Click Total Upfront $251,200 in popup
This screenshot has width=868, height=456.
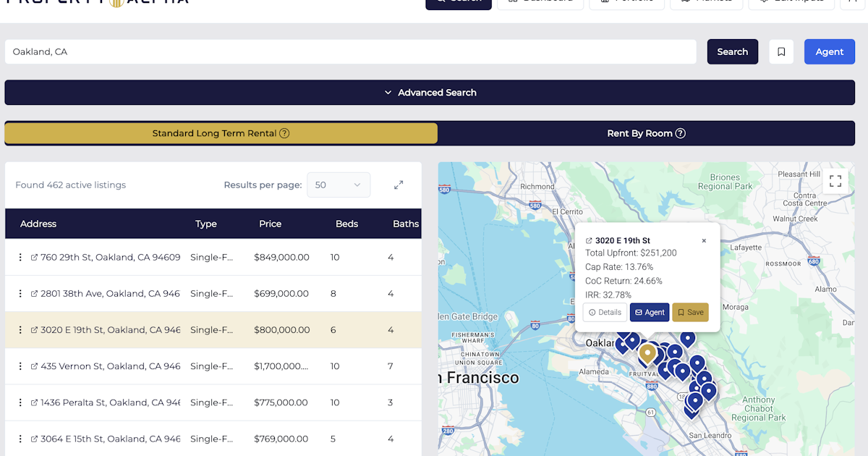[631, 253]
